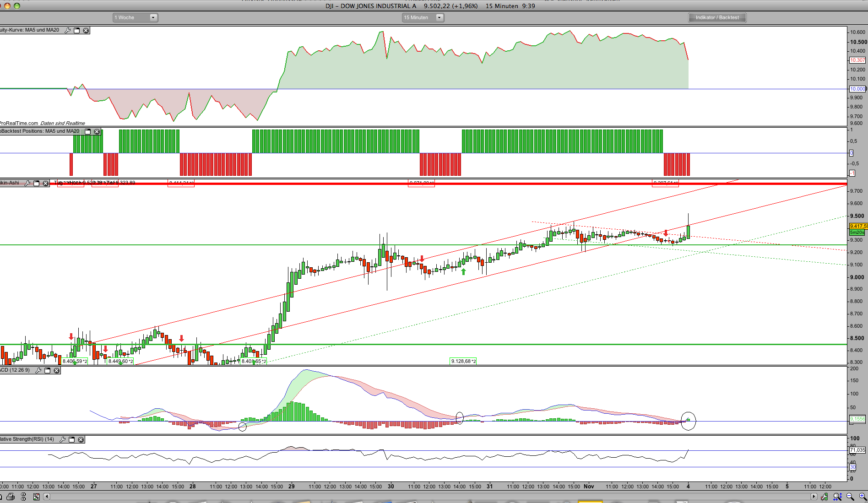Click the ProRealTime.com watermark link
The image size is (868, 503).
pos(19,123)
